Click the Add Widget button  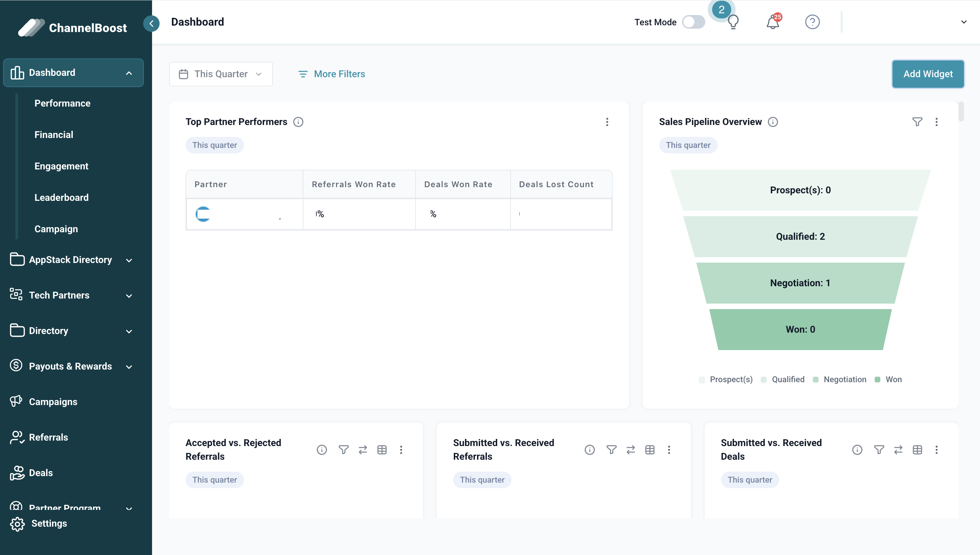(x=927, y=74)
